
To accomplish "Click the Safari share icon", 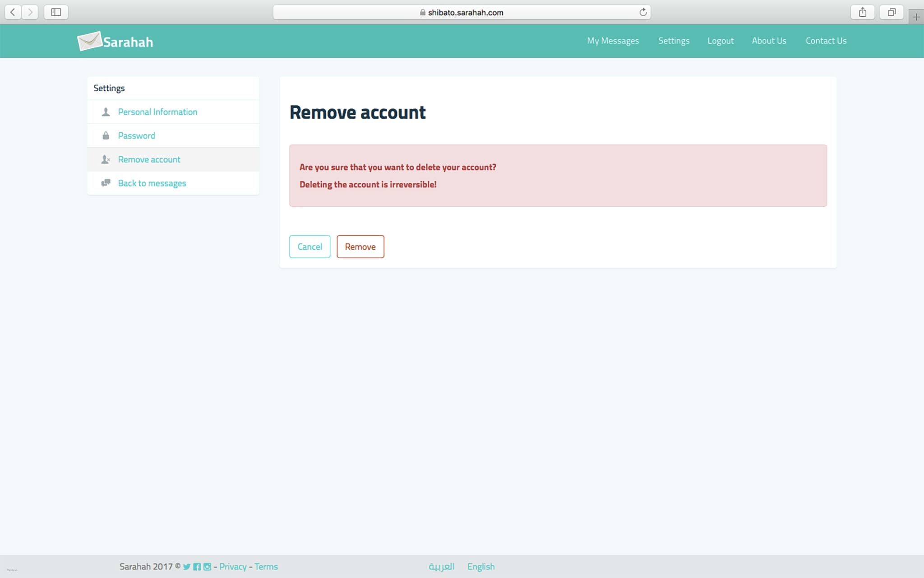I will pyautogui.click(x=863, y=12).
